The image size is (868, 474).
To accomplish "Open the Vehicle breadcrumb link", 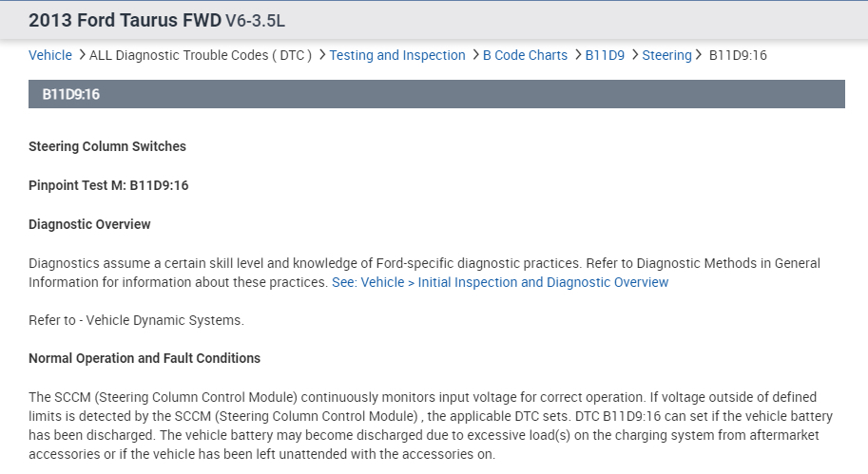I will [50, 55].
